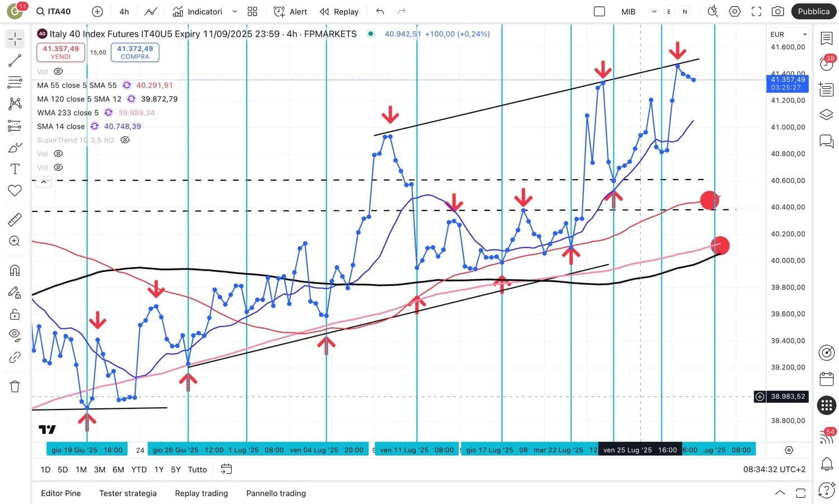
Task: Click the Pubblica button
Action: point(814,11)
